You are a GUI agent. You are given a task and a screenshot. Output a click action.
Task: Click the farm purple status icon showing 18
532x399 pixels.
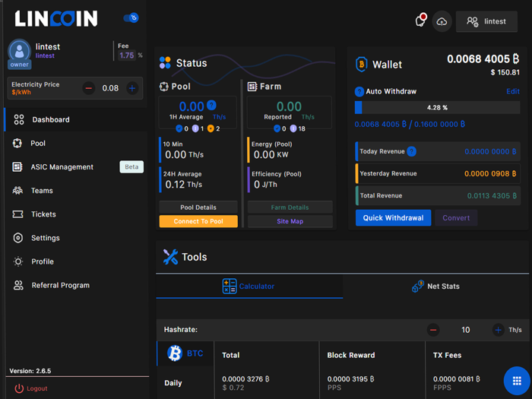point(293,128)
